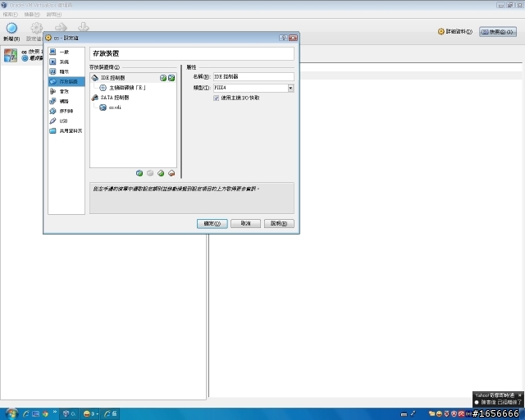Open 系統 settings page
Screen dimensions: 525x420
coord(66,62)
